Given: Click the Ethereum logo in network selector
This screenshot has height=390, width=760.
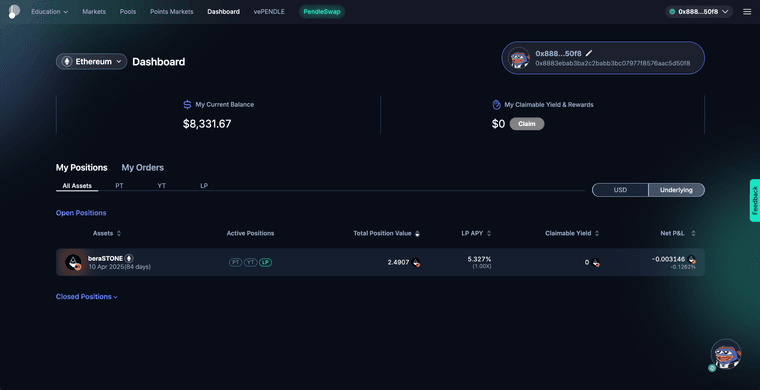Looking at the screenshot, I should click(x=67, y=62).
